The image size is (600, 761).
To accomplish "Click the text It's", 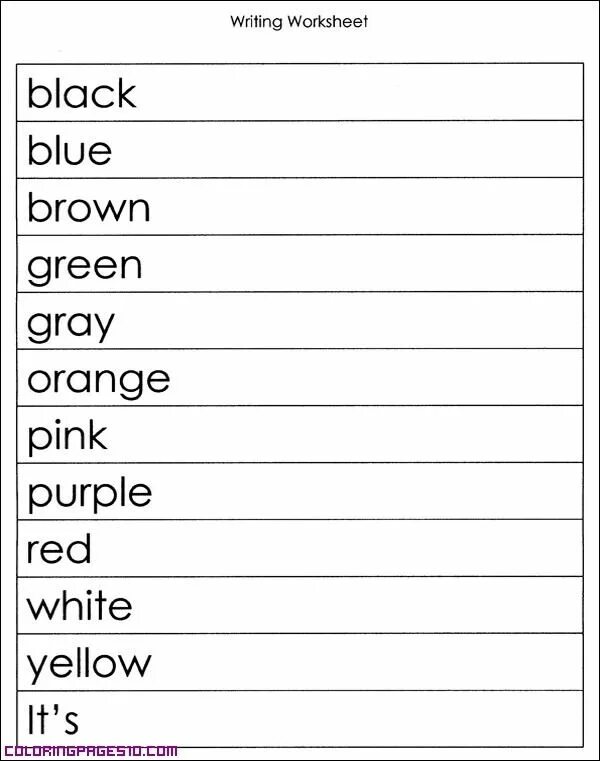I will 53,719.
